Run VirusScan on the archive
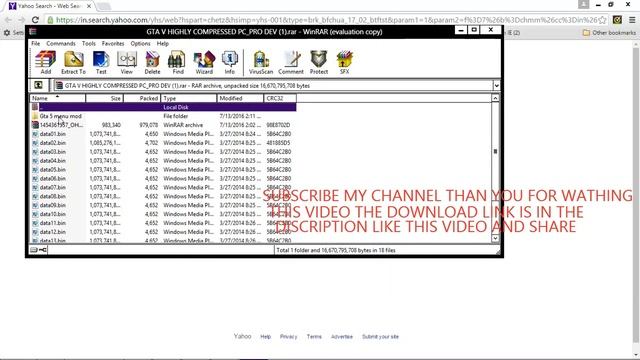Screen dimensions: 640x360 [x=261, y=62]
